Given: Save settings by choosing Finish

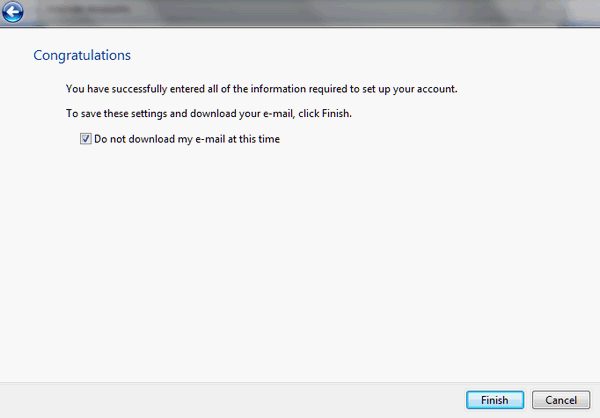Looking at the screenshot, I should 495,400.
